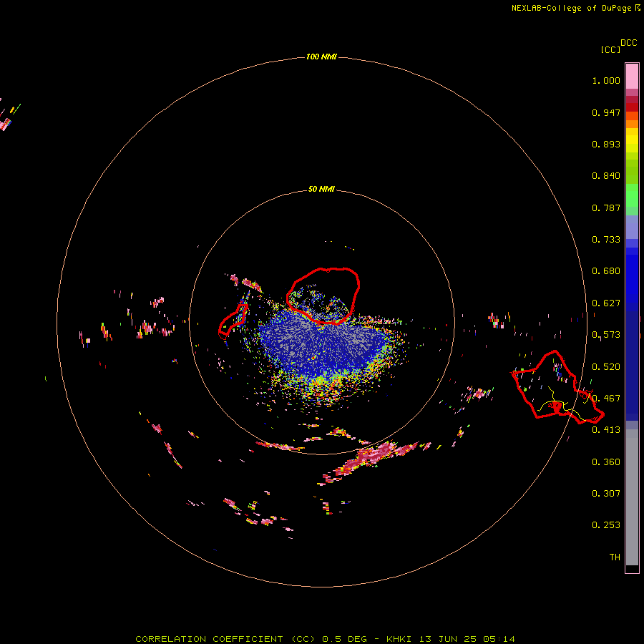Click the 0.360 scale value

click(606, 462)
